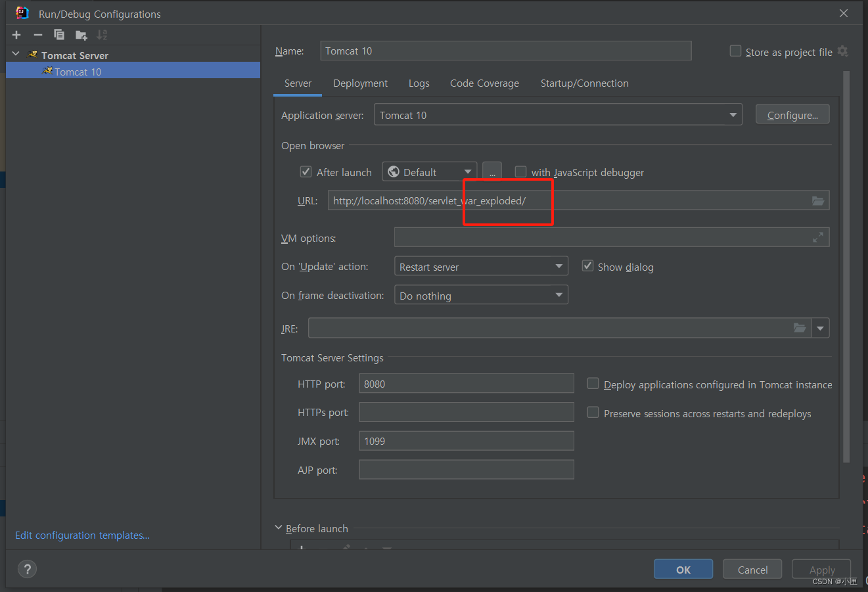
Task: Collapse the Tomcat Server tree node
Action: 16,54
